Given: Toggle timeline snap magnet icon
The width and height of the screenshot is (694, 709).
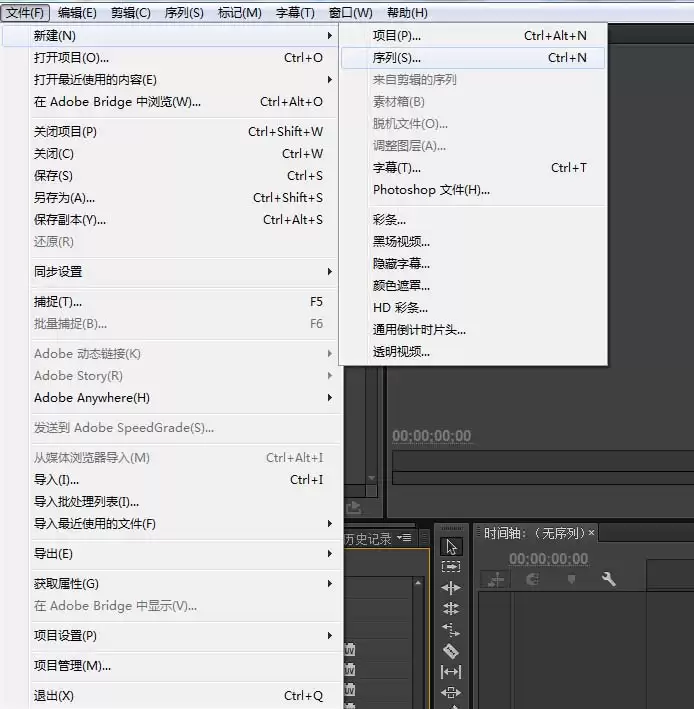Looking at the screenshot, I should [x=533, y=579].
